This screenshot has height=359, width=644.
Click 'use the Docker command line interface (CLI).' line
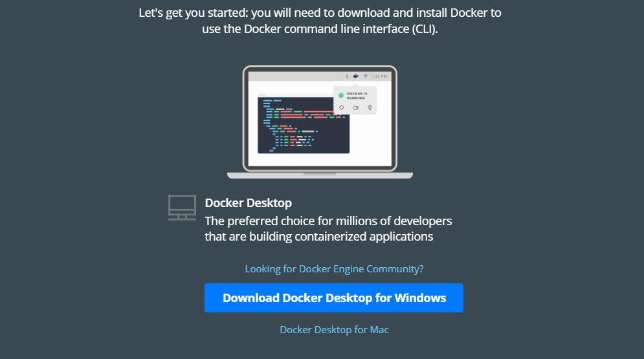pyautogui.click(x=320, y=29)
